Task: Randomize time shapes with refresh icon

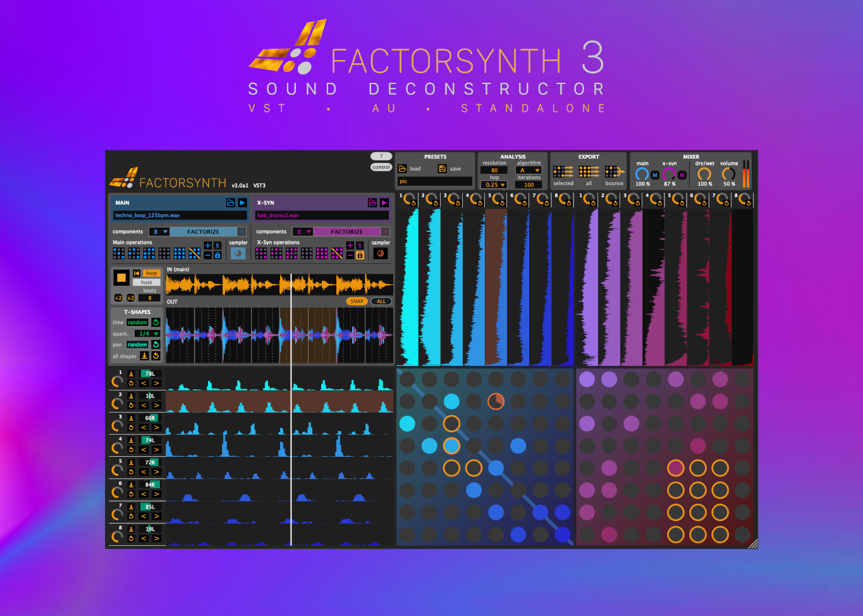Action: 156,322
